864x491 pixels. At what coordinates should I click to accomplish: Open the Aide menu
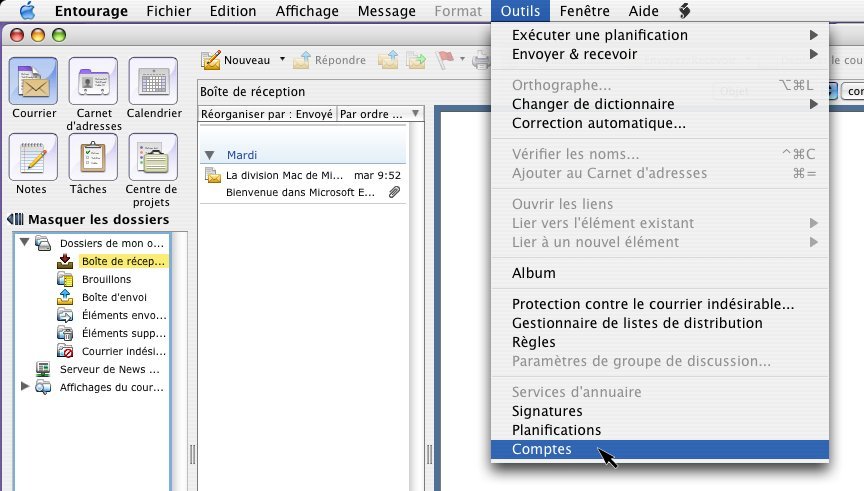pos(644,11)
